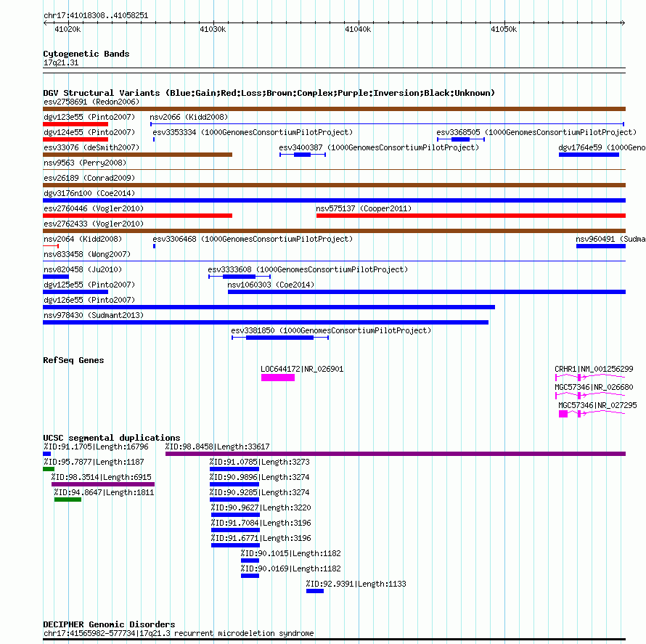Open nsv978430 (Sudmant2013) label

click(94, 315)
